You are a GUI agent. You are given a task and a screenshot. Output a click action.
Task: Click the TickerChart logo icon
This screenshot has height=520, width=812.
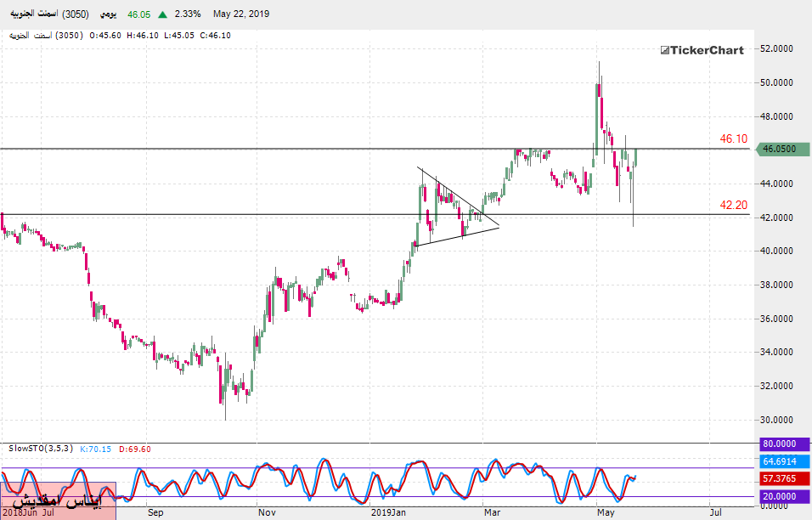(x=664, y=50)
